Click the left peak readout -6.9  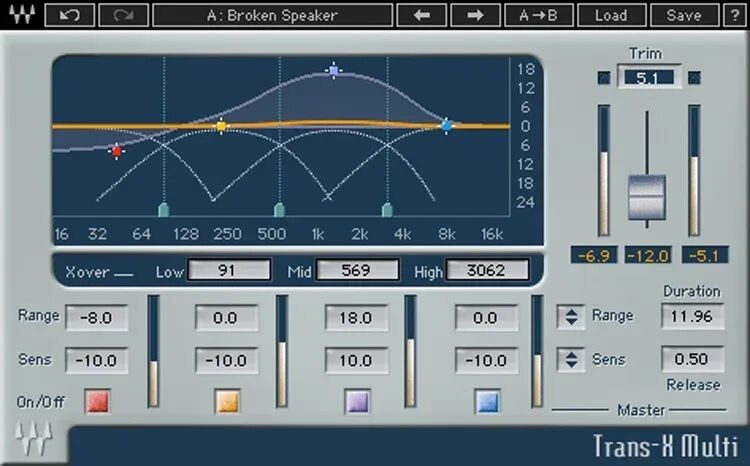coord(594,255)
